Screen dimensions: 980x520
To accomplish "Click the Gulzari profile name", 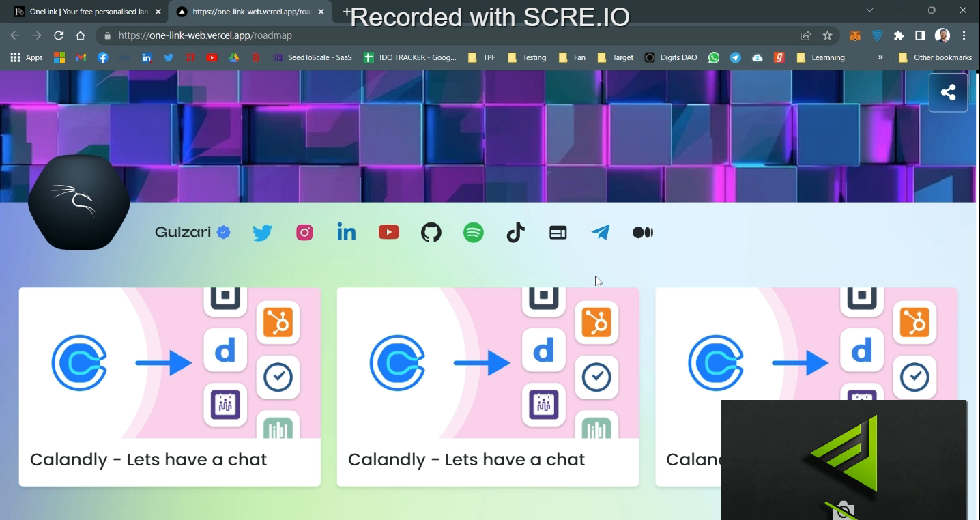I will (183, 232).
